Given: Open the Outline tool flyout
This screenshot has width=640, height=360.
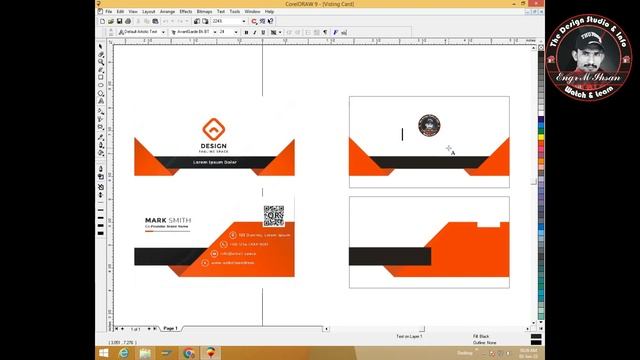Looking at the screenshot, I should (x=100, y=145).
